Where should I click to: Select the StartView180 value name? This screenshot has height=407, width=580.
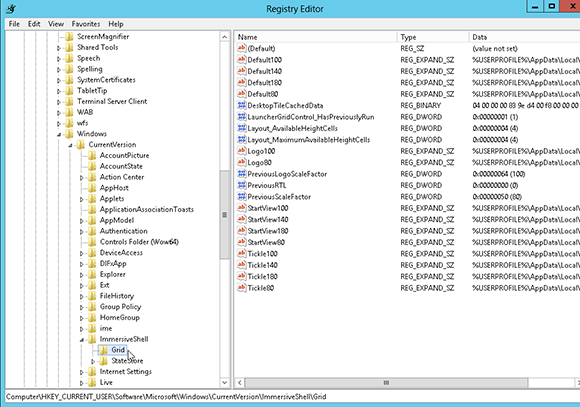(268, 231)
